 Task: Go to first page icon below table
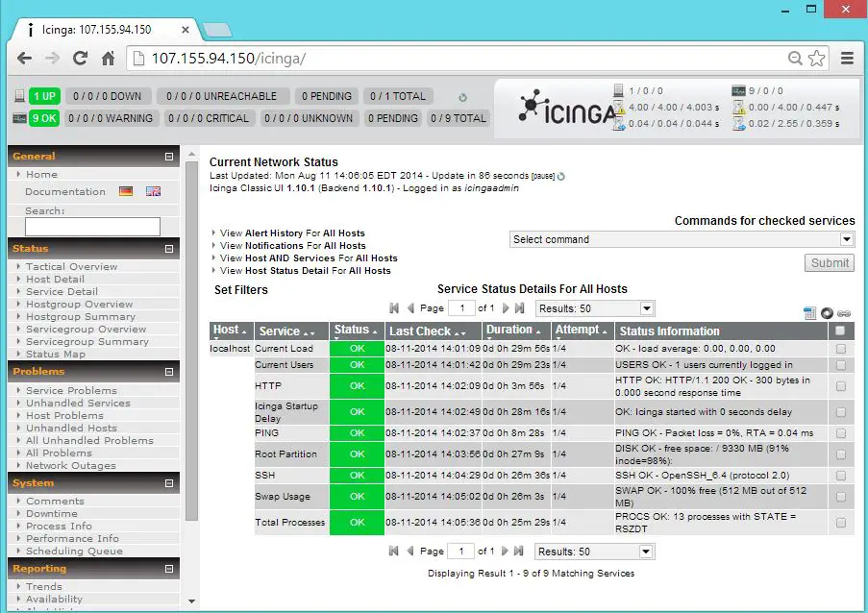tap(393, 552)
